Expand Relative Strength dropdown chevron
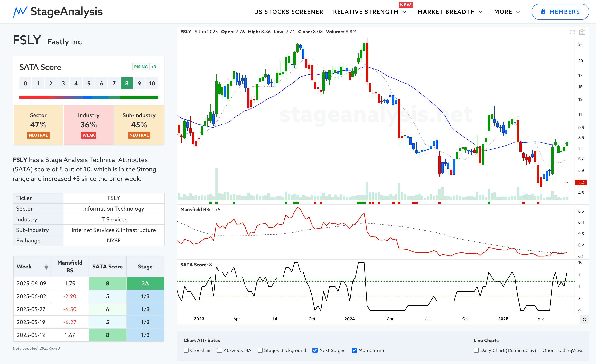Screen dimensions: 596x364 click(x=404, y=12)
